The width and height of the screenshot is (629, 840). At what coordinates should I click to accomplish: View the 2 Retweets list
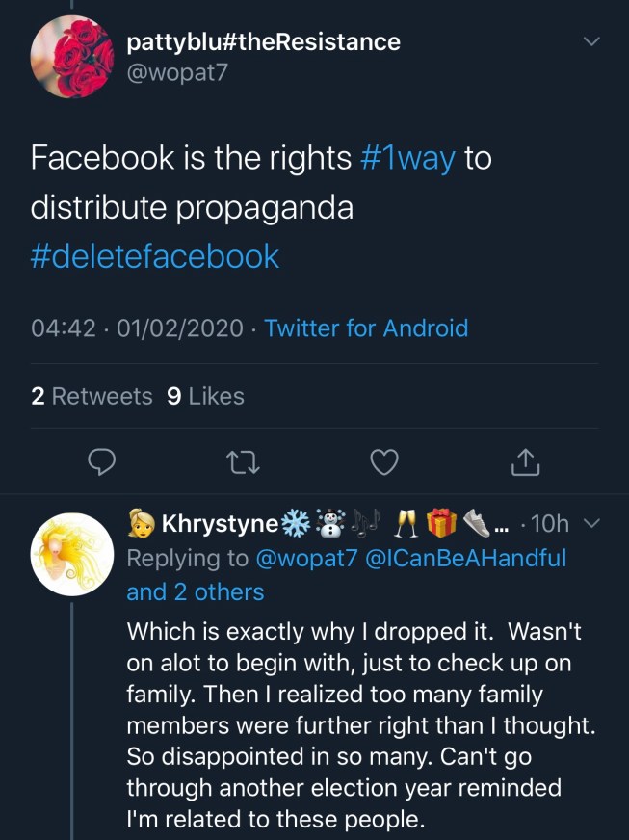pos(92,396)
